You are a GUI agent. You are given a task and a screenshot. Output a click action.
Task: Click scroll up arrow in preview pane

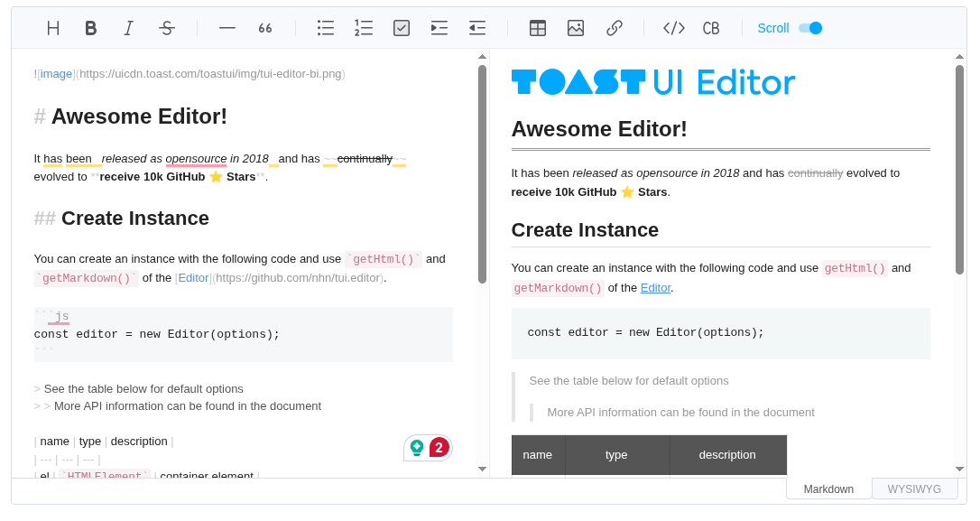click(959, 57)
